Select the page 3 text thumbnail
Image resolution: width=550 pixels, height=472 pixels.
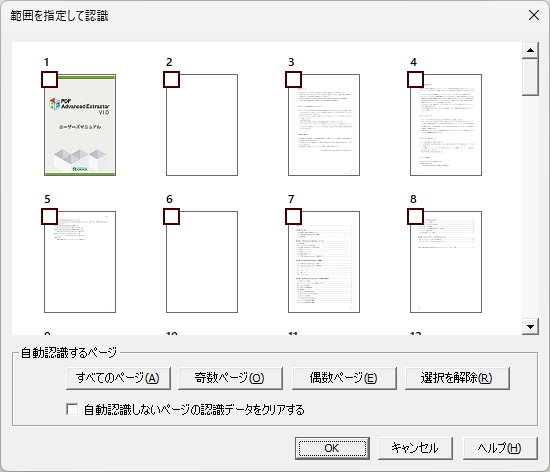point(324,125)
